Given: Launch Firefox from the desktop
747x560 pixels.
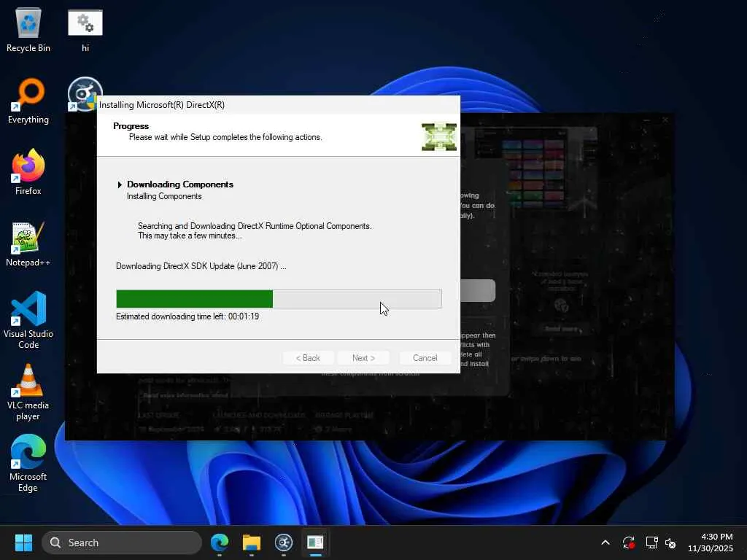Looking at the screenshot, I should point(28,172).
